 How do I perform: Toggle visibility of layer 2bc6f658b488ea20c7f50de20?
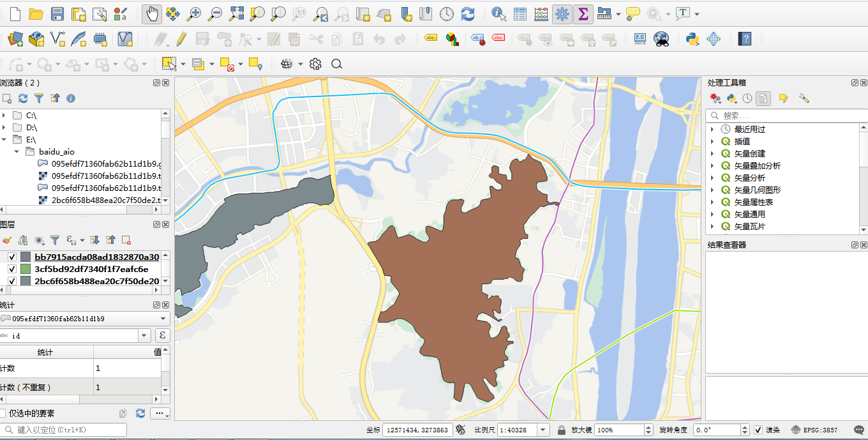(11, 281)
